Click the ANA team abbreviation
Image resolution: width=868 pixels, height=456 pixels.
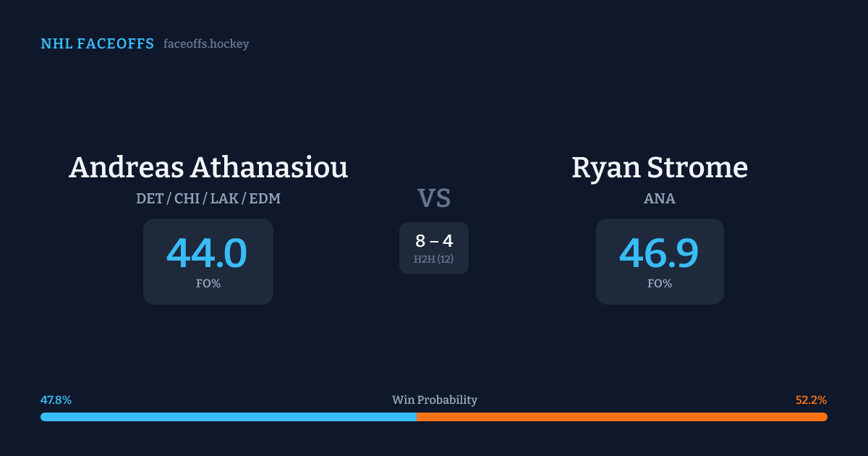pyautogui.click(x=660, y=198)
